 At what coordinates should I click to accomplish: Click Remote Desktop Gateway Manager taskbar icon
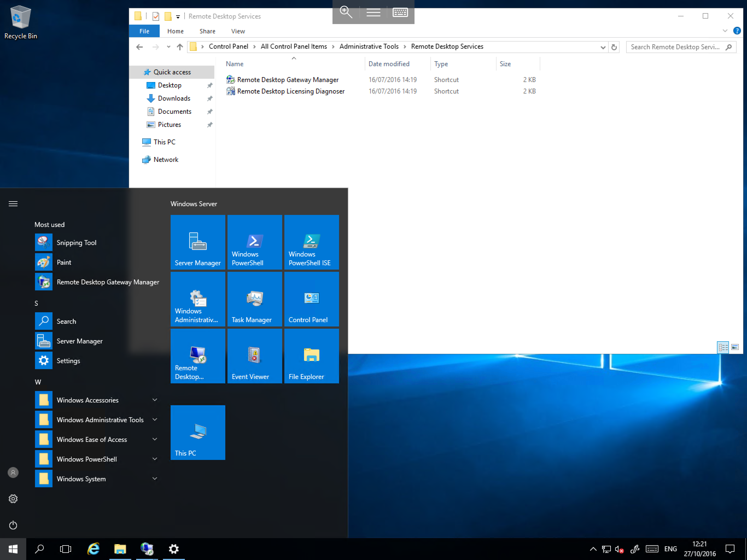[x=147, y=549]
